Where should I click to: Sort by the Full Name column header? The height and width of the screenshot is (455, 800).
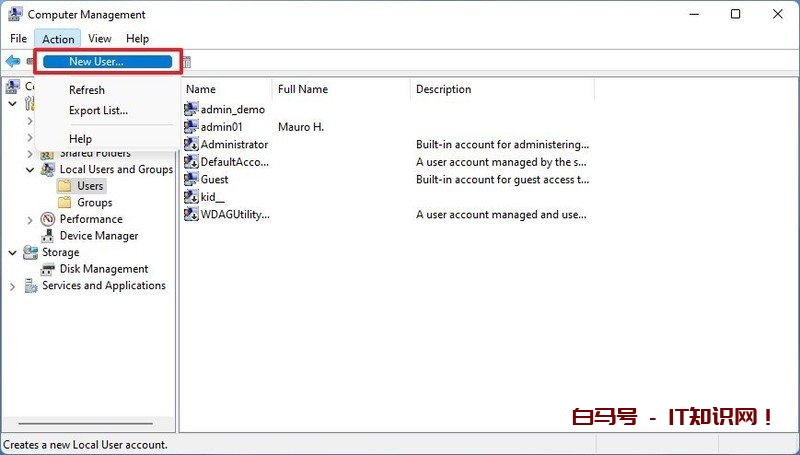click(x=303, y=89)
